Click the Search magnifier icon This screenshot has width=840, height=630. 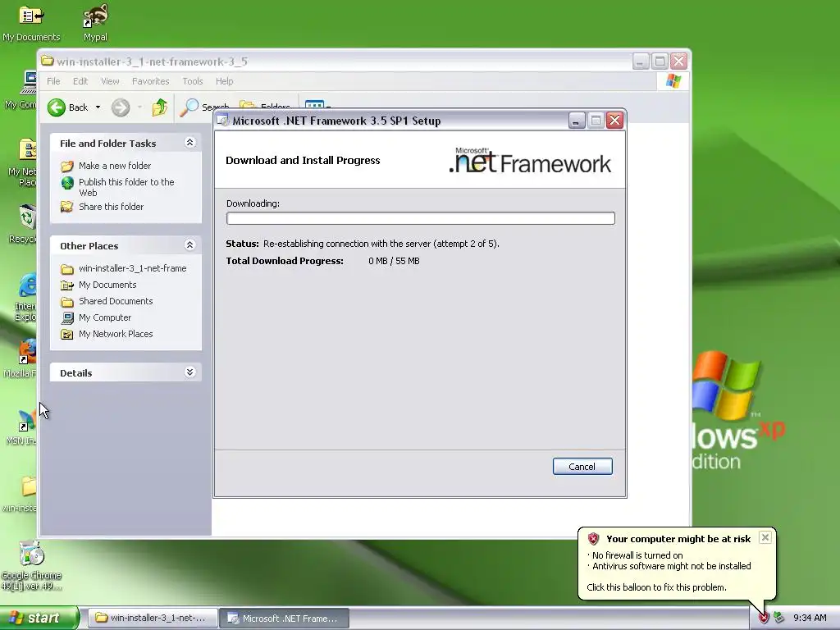189,107
